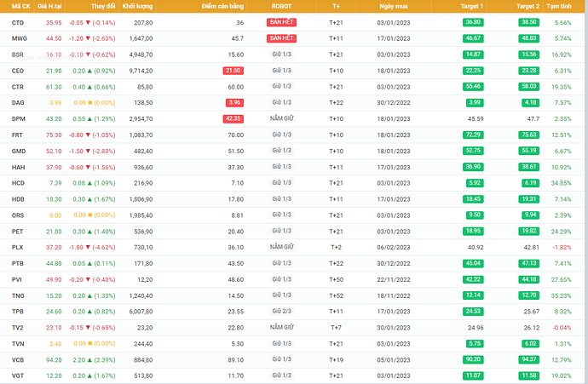Image resolution: width=588 pixels, height=384 pixels.
Task: Click the Giữ 2/3 status for TPB
Action: click(x=280, y=311)
